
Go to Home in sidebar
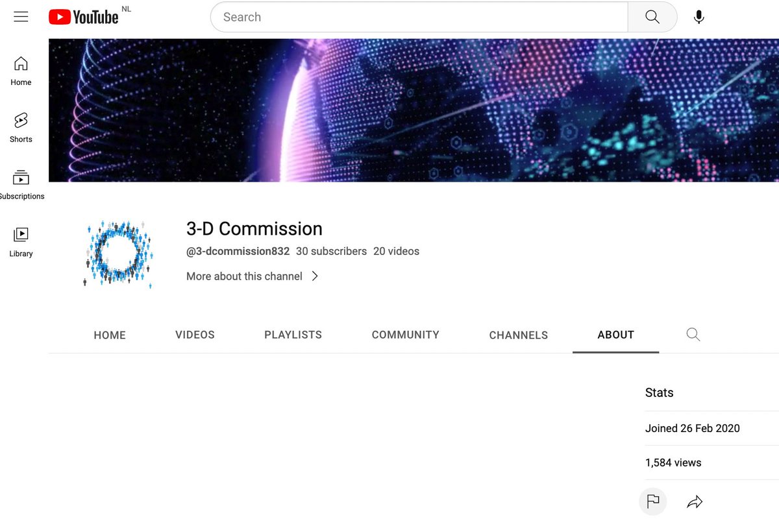tap(21, 71)
